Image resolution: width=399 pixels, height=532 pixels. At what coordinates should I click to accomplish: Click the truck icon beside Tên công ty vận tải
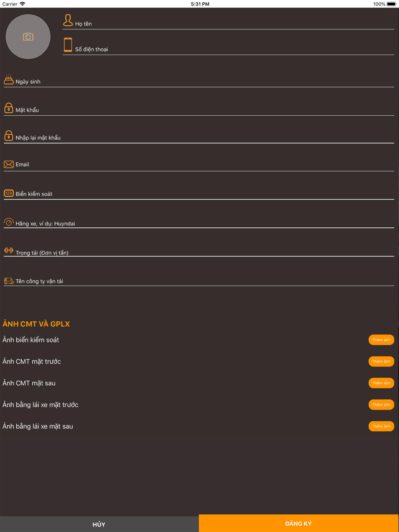point(9,281)
